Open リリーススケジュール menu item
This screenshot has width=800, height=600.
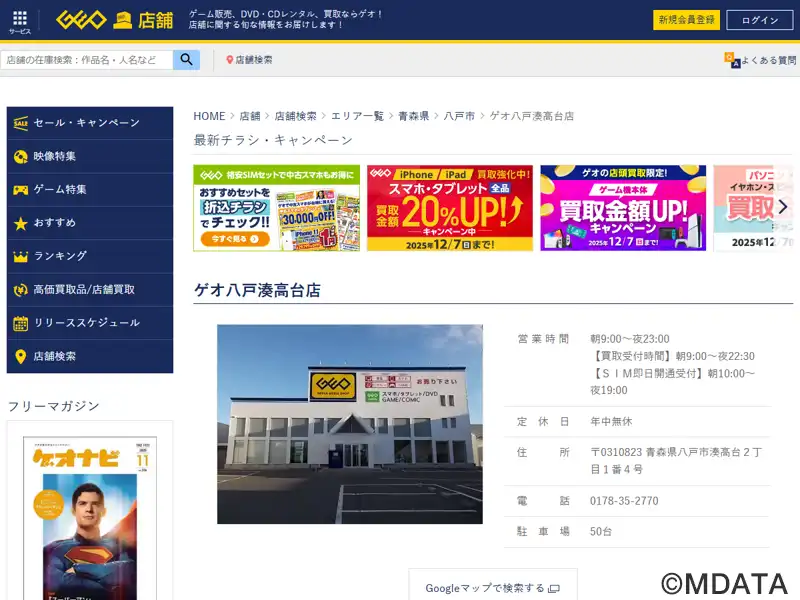(90, 323)
